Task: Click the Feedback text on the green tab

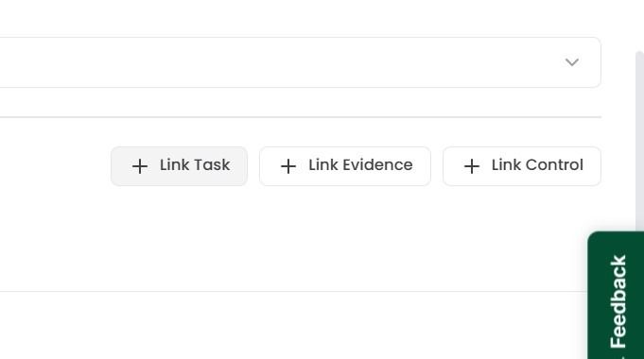Action: click(x=618, y=301)
